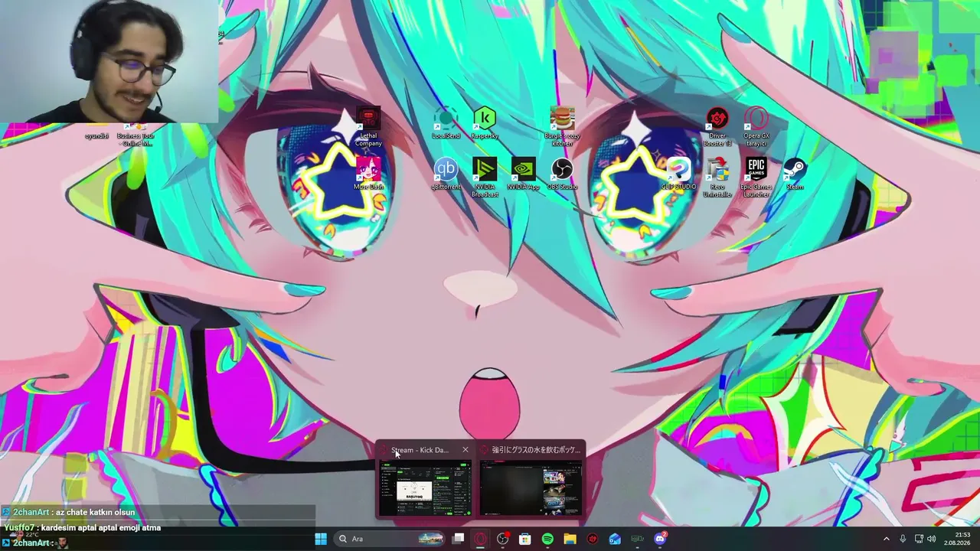Open Outlook from the taskbar
The image size is (980, 551).
pos(615,539)
